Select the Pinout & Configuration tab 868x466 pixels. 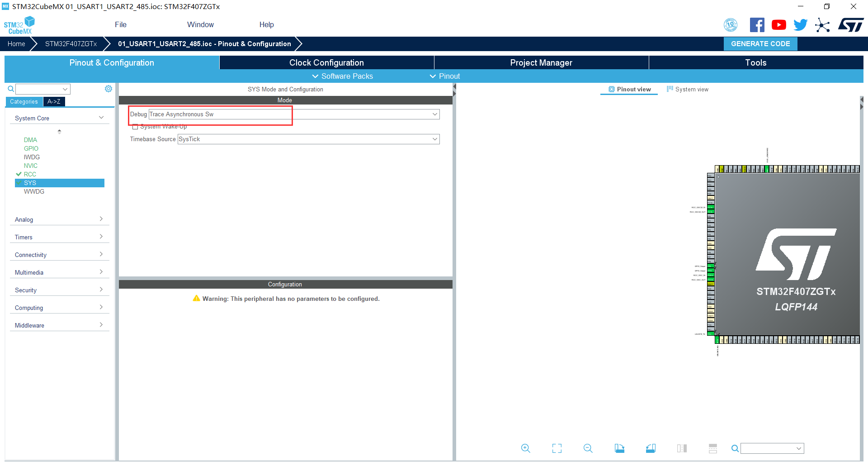coord(112,62)
